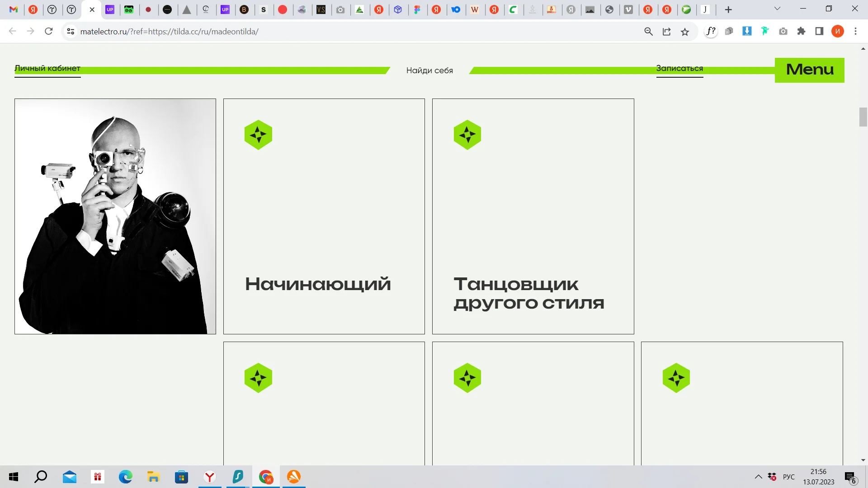Open Microsoft Edge from taskbar
868x488 pixels.
click(126, 477)
